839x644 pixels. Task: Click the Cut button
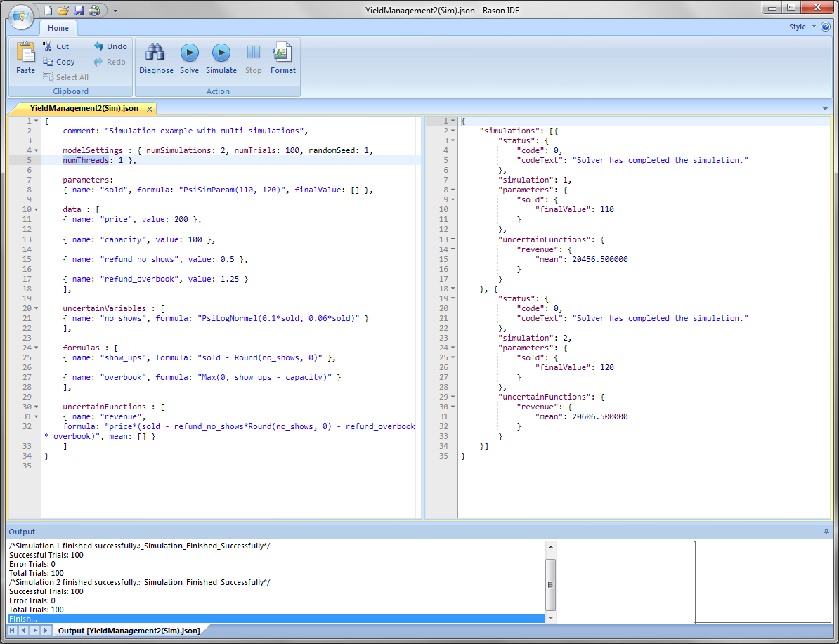(x=56, y=46)
